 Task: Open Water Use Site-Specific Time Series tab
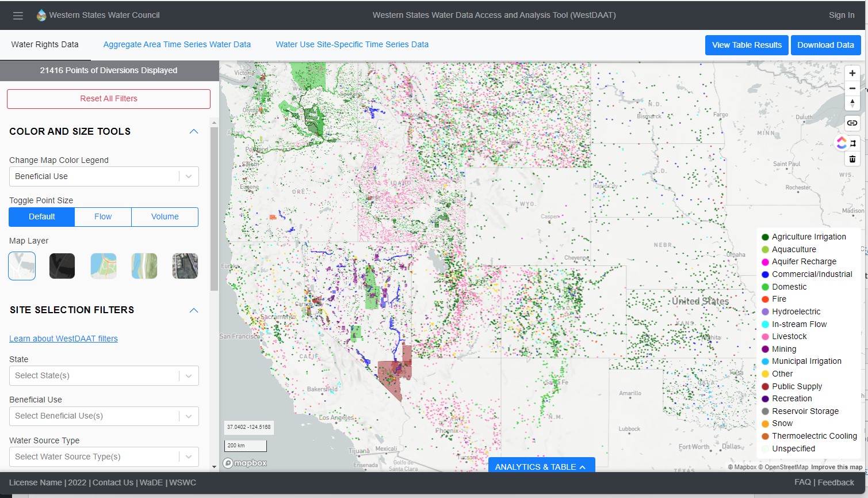[x=351, y=45]
